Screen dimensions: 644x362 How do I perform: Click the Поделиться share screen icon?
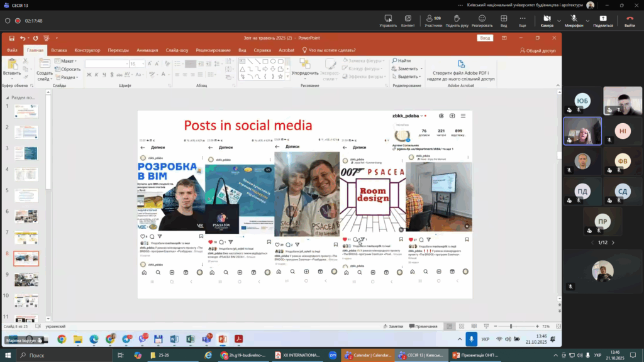[602, 19]
